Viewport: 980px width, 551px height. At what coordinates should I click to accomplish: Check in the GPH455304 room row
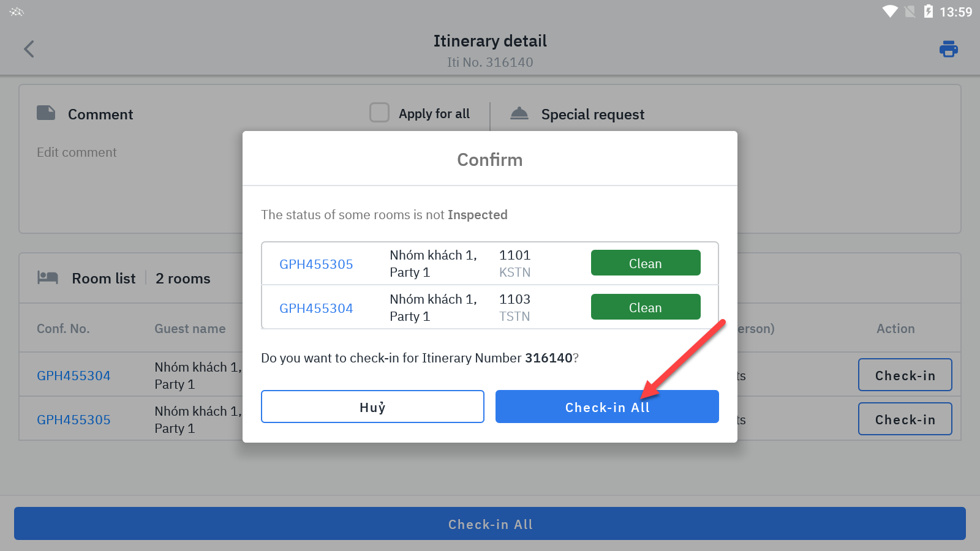click(x=905, y=375)
